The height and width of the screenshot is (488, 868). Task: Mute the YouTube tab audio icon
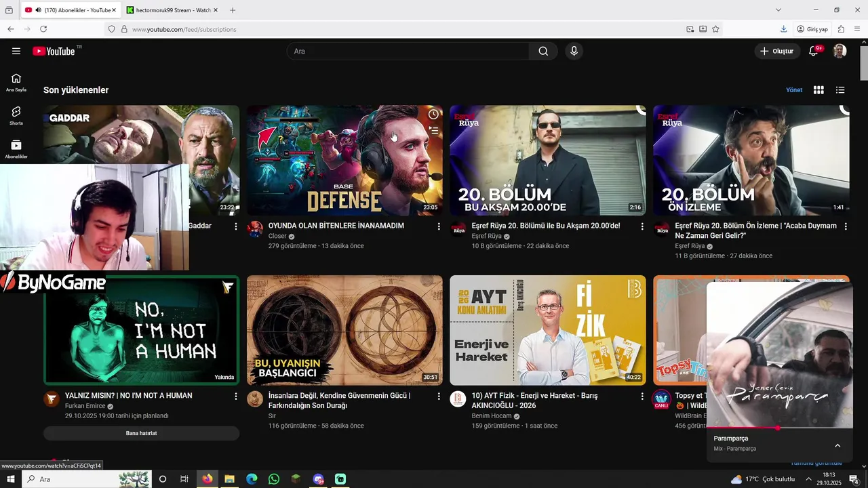[38, 10]
